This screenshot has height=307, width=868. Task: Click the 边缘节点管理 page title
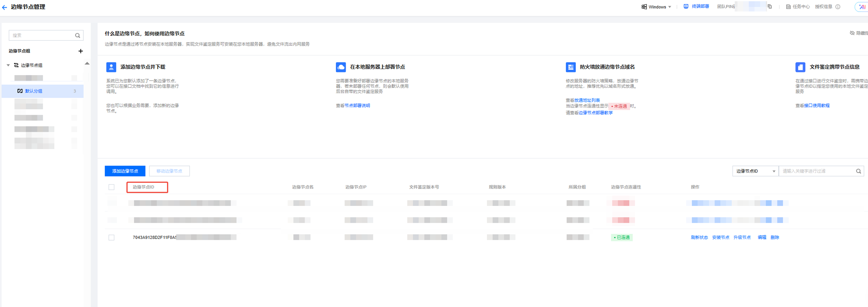[28, 7]
